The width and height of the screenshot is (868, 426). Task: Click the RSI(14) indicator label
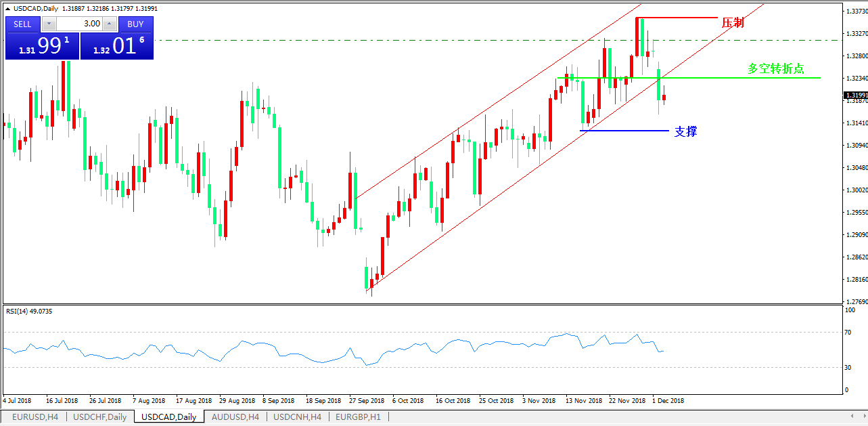click(29, 311)
